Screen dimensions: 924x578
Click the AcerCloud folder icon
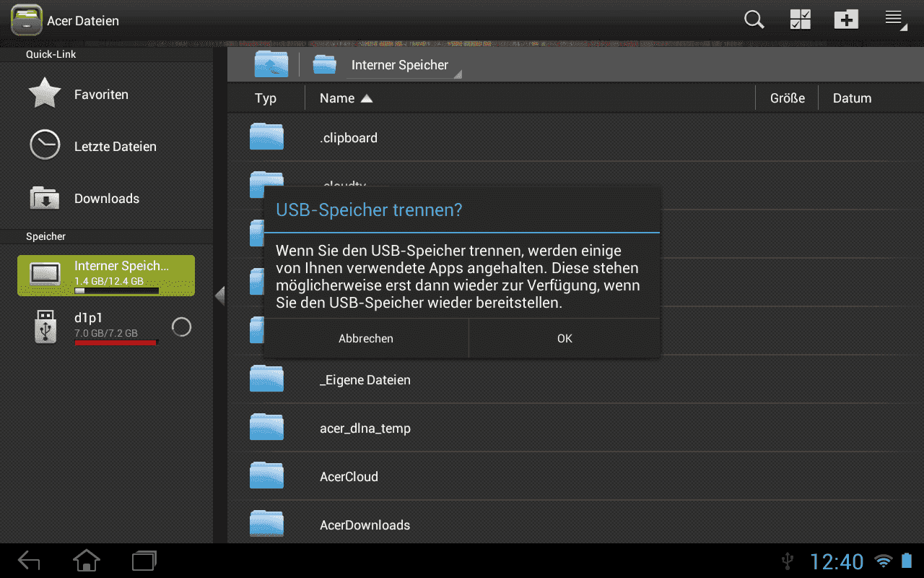point(266,475)
